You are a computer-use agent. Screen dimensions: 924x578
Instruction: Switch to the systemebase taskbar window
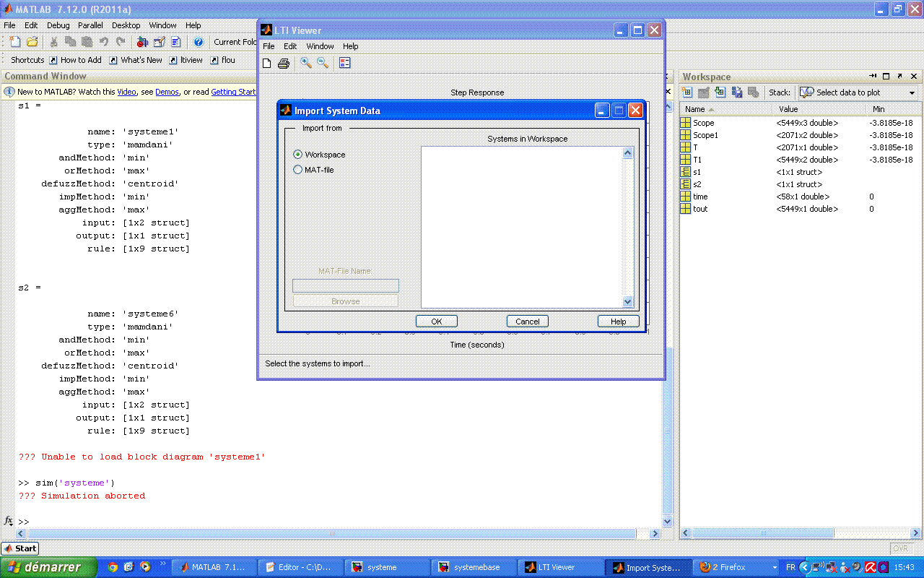pos(473,566)
